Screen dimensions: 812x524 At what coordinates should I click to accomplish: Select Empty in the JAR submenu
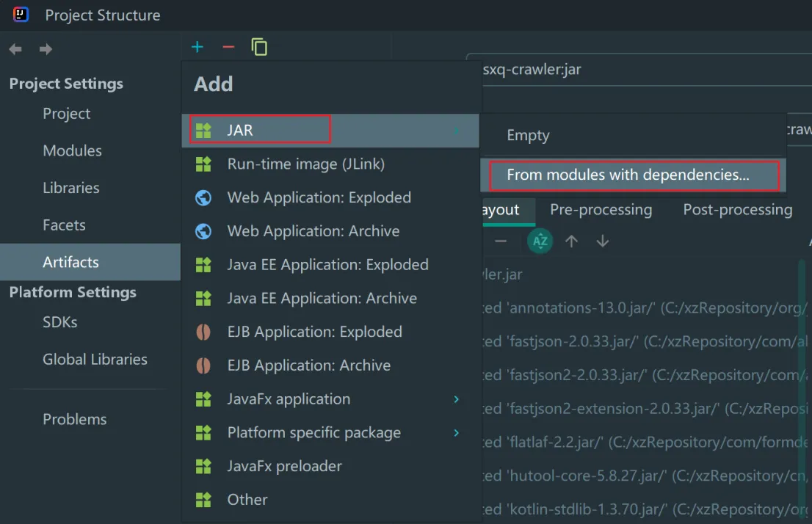634,136
